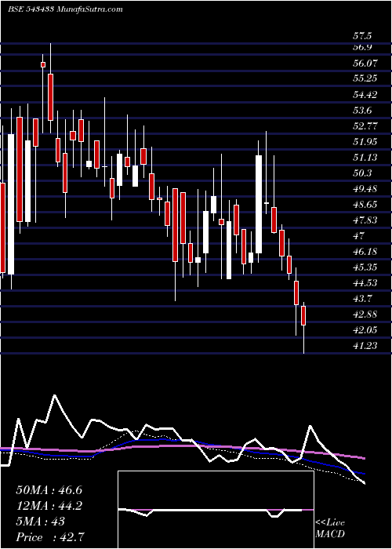Click the 44.53 price axis label
The width and height of the screenshot is (392, 549).
pyautogui.click(x=365, y=283)
